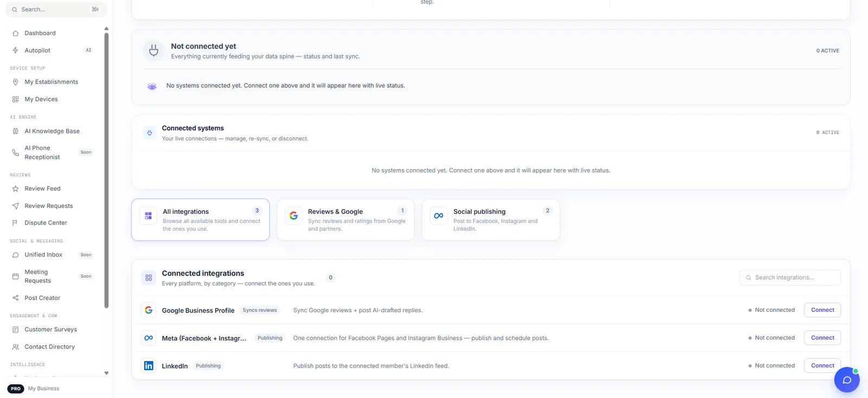This screenshot has width=868, height=398.
Task: Select the All integrations filter card
Action: point(200,220)
